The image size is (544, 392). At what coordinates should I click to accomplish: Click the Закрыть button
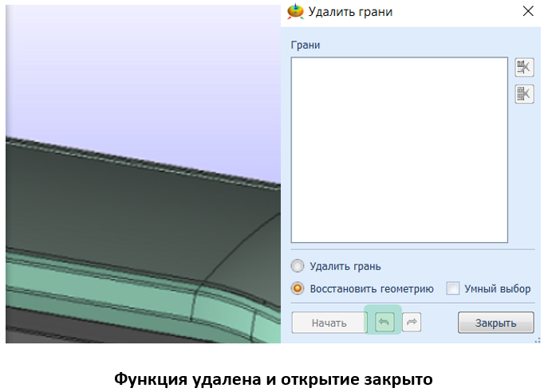coord(495,323)
